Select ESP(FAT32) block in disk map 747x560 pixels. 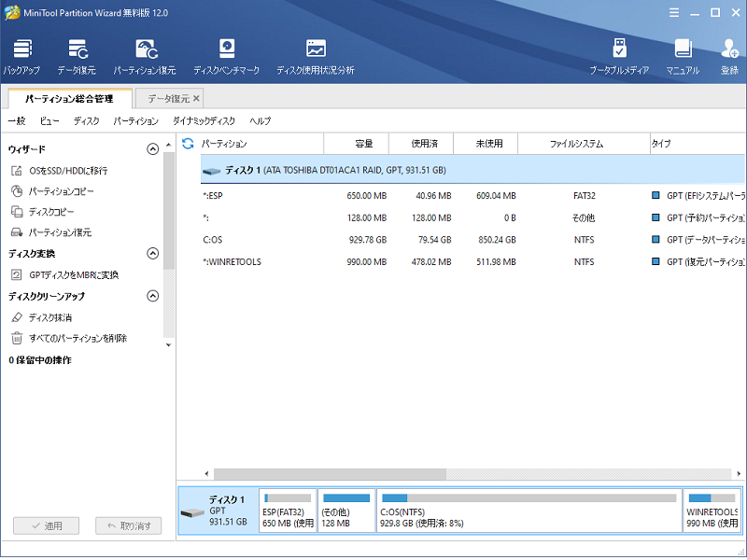pyautogui.click(x=288, y=511)
